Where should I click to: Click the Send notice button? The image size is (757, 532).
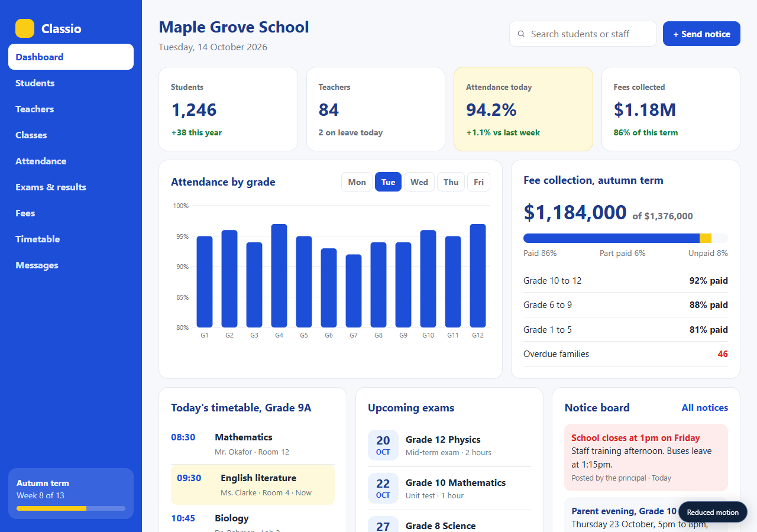tap(701, 34)
